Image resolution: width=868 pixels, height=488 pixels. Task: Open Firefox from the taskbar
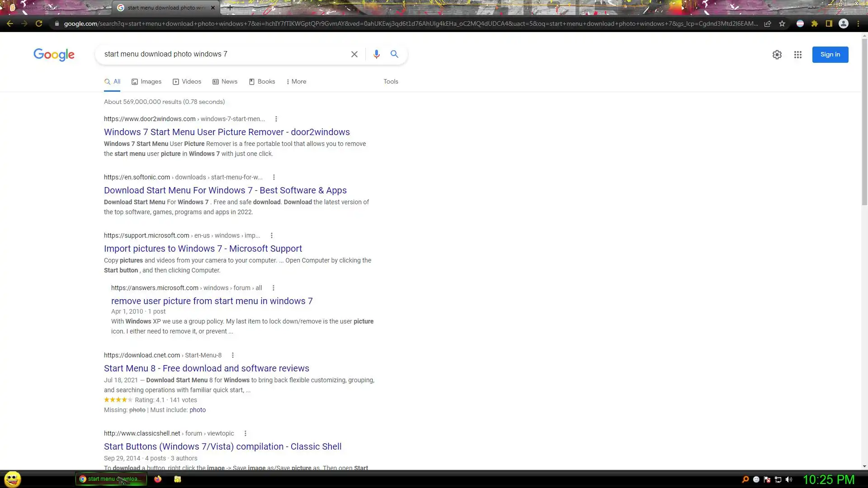pos(158,479)
